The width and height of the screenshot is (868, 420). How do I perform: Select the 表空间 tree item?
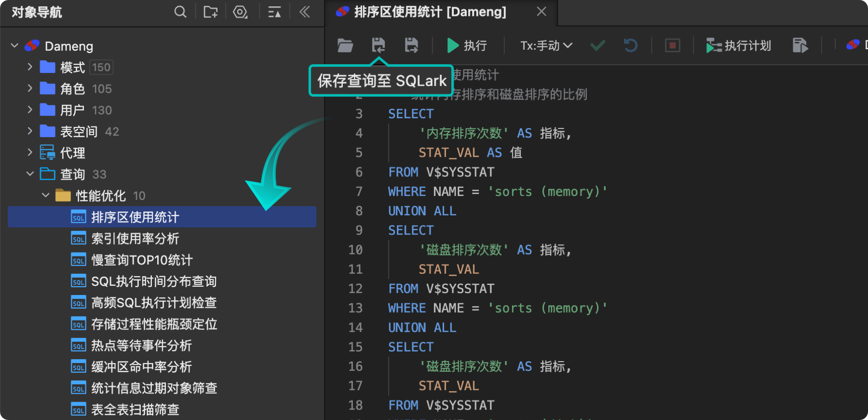[x=79, y=131]
